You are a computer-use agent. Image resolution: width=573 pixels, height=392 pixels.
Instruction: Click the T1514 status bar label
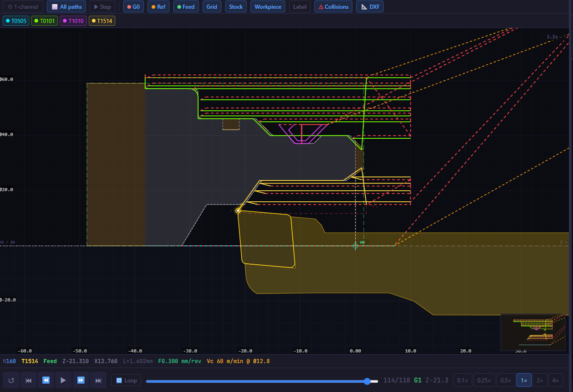tap(30, 361)
